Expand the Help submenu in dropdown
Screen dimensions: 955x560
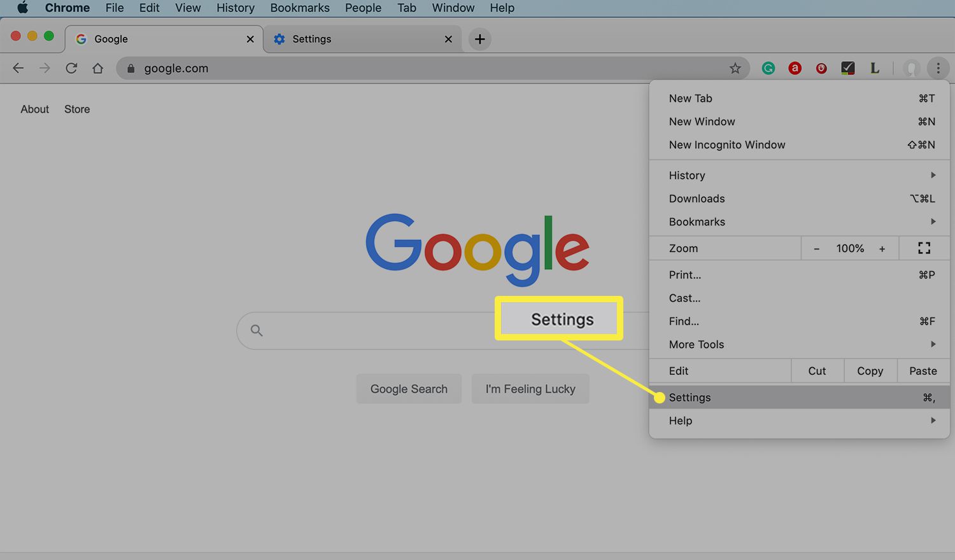799,421
